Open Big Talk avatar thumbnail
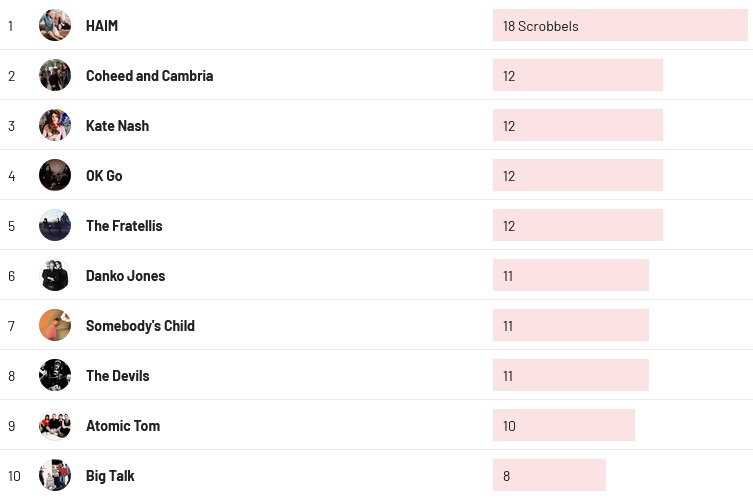 click(55, 475)
